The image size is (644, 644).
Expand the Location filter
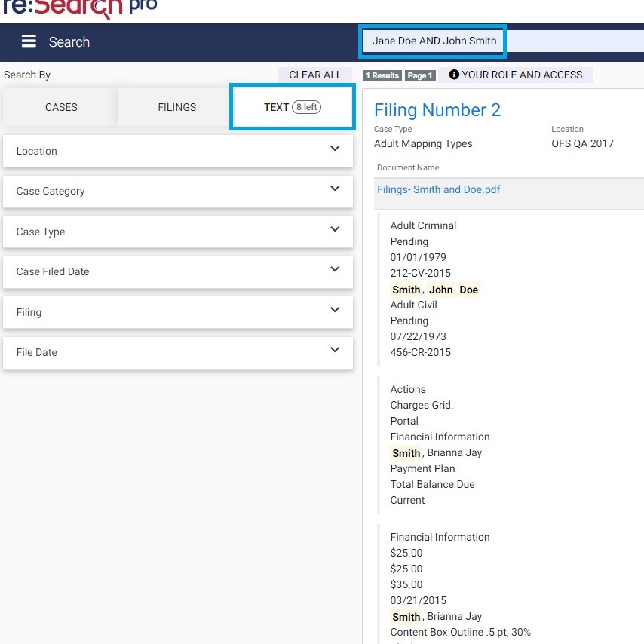click(x=177, y=151)
